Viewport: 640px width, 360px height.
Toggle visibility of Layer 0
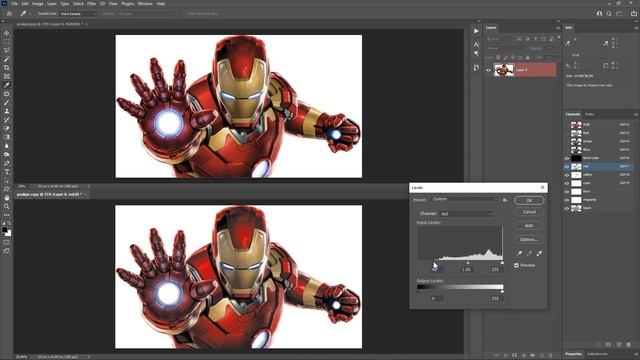pyautogui.click(x=488, y=70)
